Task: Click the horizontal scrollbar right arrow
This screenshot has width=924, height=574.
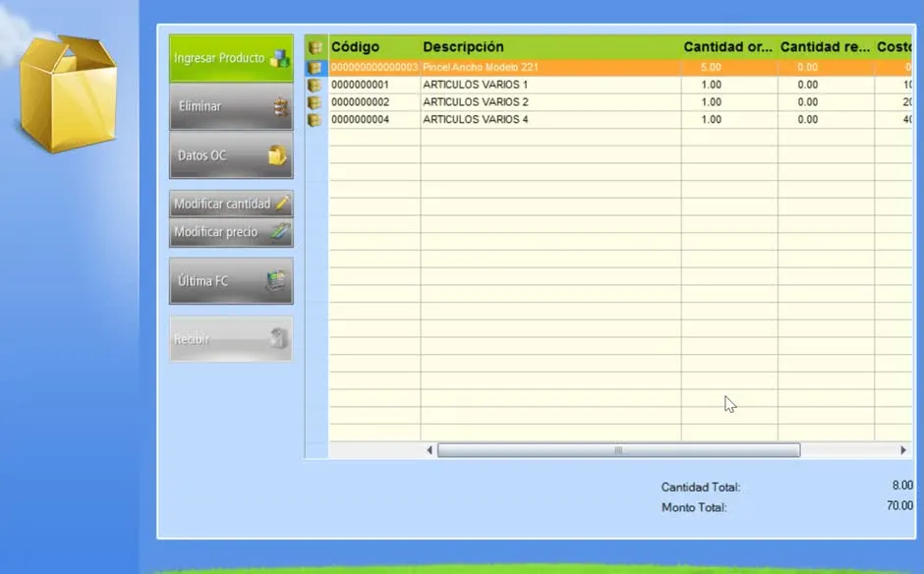Action: [902, 450]
